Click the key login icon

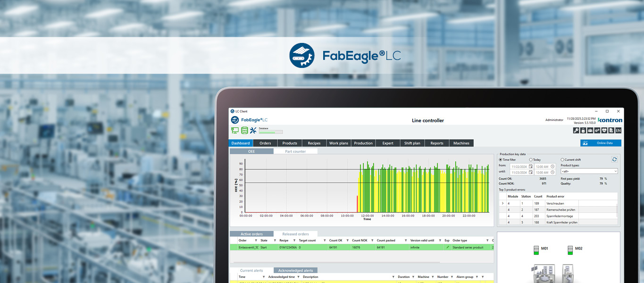pos(576,131)
